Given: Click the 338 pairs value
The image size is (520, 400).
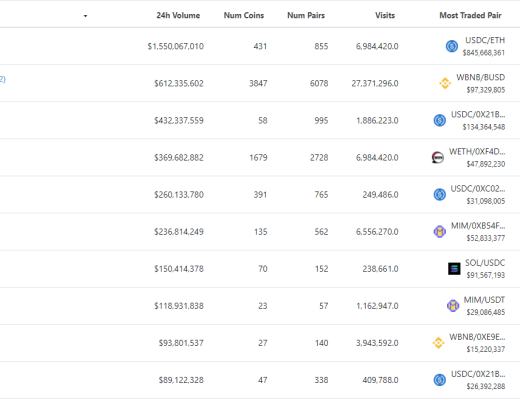Looking at the screenshot, I should [321, 380].
